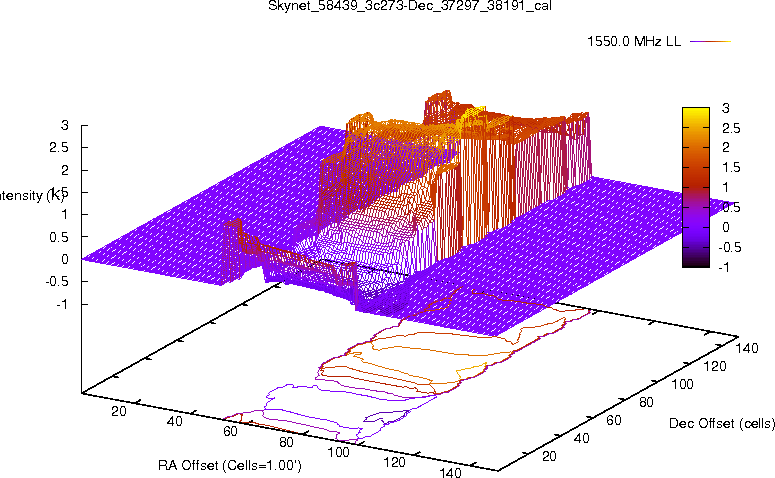Click the 'RA Offset (Cells=1.00')' axis label

[x=230, y=466]
